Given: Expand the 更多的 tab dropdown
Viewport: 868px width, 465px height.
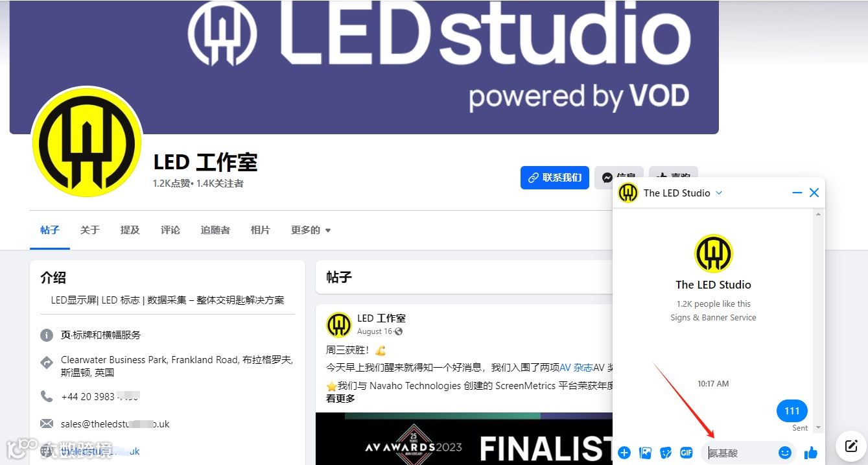Looking at the screenshot, I should pos(311,230).
